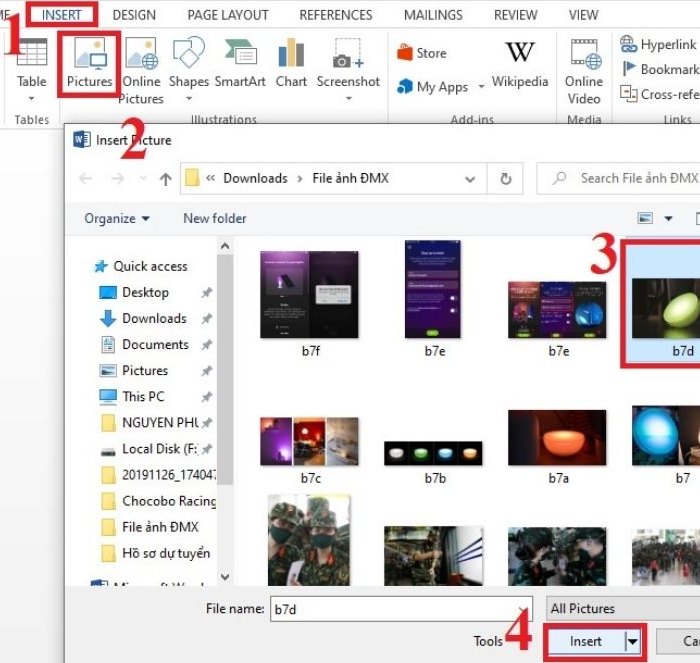This screenshot has height=663, width=700.
Task: Switch to the PAGE LAYOUT ribbon tab
Action: 228,15
